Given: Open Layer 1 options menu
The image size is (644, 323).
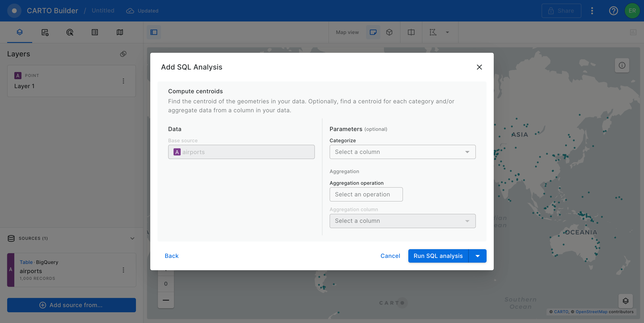Looking at the screenshot, I should [x=123, y=81].
